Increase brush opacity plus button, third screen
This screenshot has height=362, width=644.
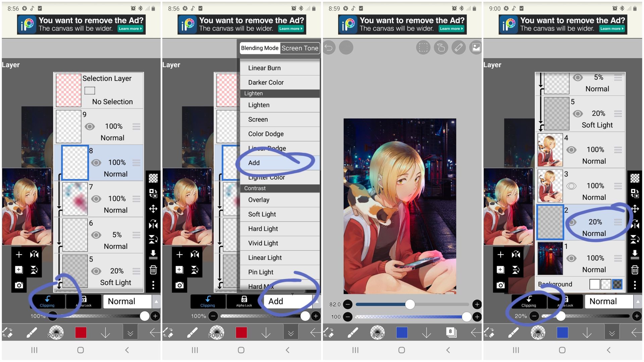coord(477,317)
